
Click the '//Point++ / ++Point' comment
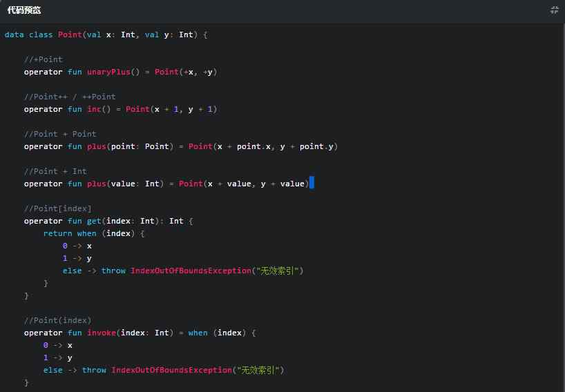click(70, 97)
